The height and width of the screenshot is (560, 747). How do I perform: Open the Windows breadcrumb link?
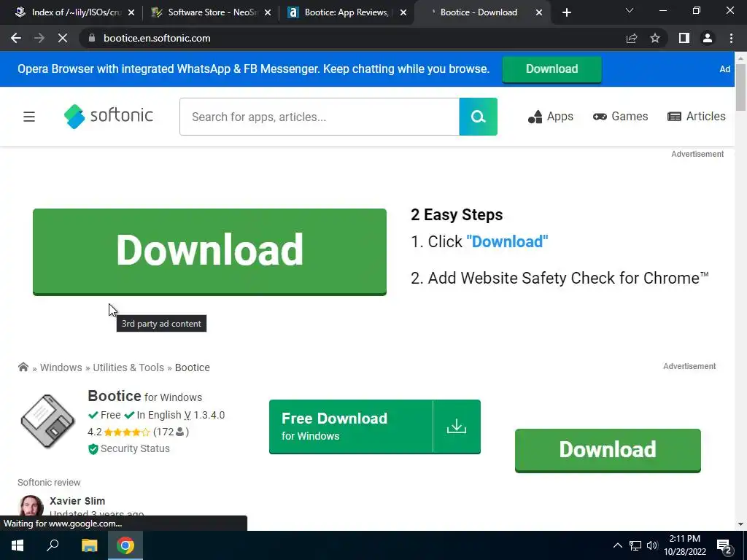61,367
